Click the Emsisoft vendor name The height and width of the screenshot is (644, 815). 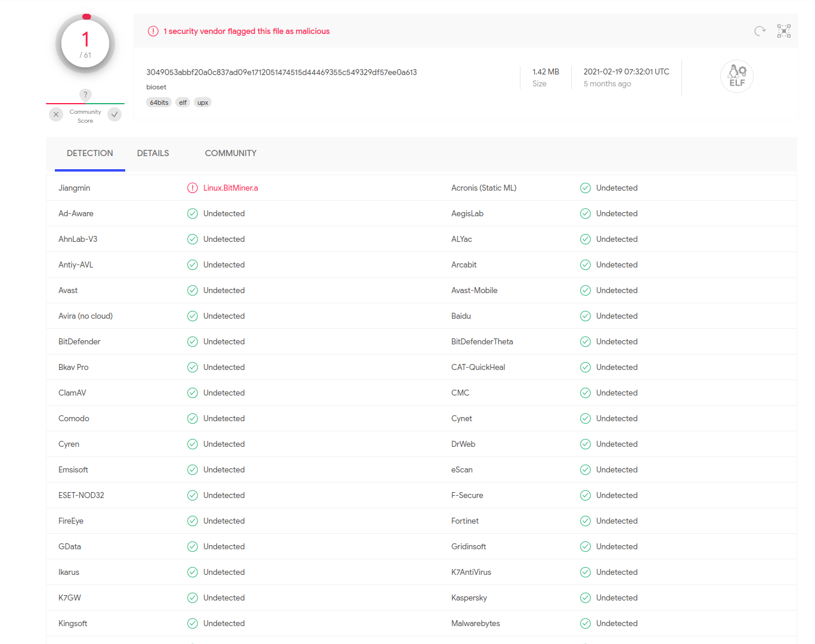pyautogui.click(x=73, y=469)
